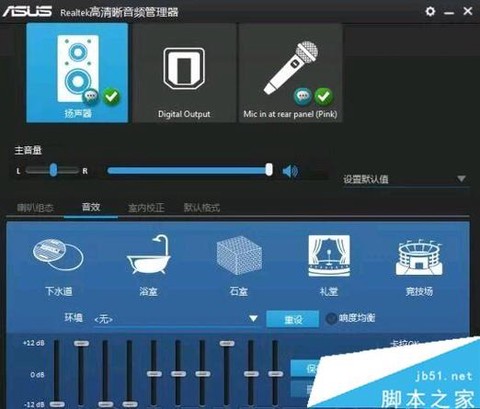Click the chat bubble icon on 扬声器 tile
This screenshot has width=480, height=409.
(x=91, y=97)
